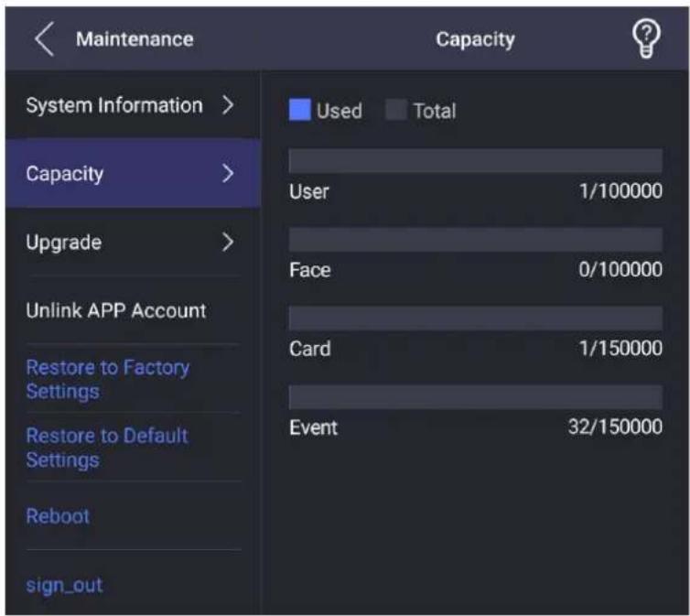Screen dimensions: 690x616
Task: Click the Face label
Action: [310, 270]
